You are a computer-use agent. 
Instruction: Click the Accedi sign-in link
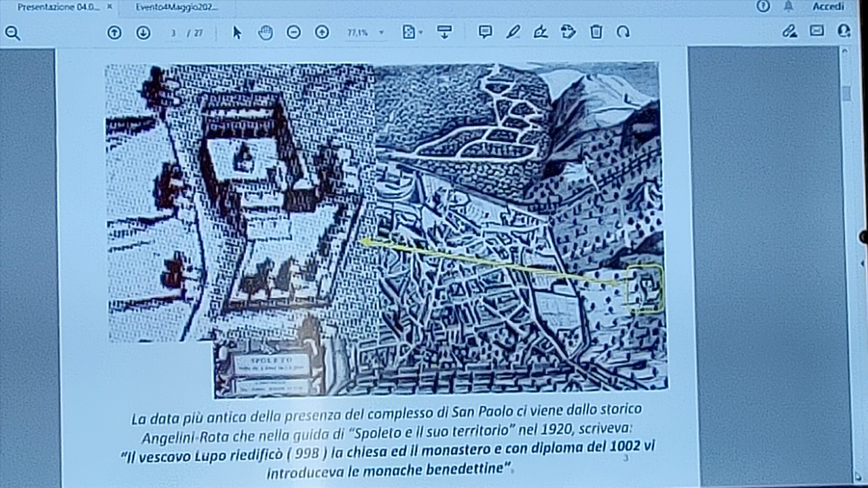[x=828, y=6]
